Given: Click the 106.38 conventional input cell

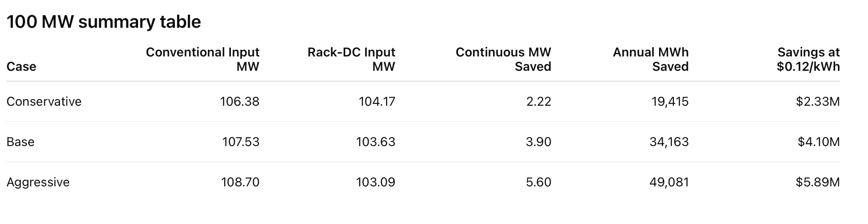Looking at the screenshot, I should coord(239,102).
